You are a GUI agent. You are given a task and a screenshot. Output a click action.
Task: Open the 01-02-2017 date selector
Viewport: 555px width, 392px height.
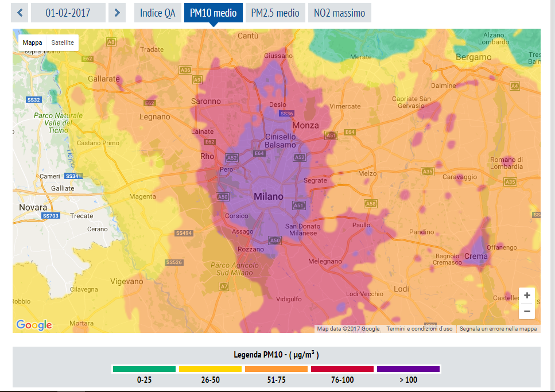pos(68,13)
